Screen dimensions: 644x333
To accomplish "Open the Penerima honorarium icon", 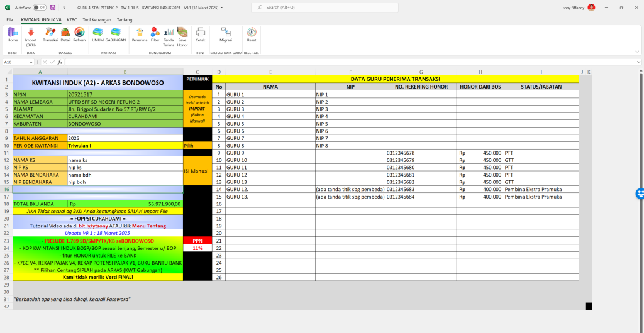I will pyautogui.click(x=139, y=36).
